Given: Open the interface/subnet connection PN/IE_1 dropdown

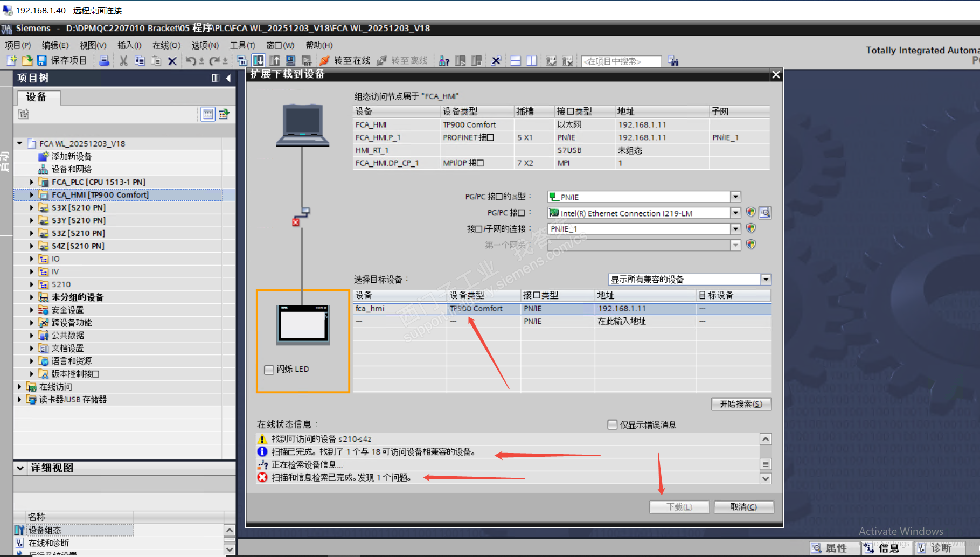Looking at the screenshot, I should click(735, 229).
